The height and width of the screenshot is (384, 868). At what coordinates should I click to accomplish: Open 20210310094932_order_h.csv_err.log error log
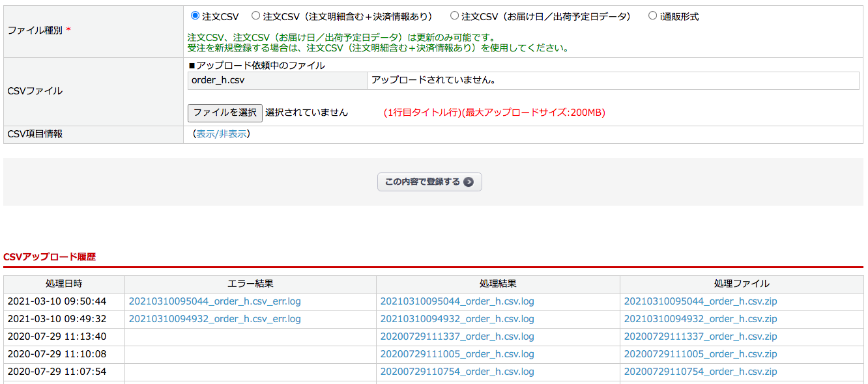click(214, 319)
